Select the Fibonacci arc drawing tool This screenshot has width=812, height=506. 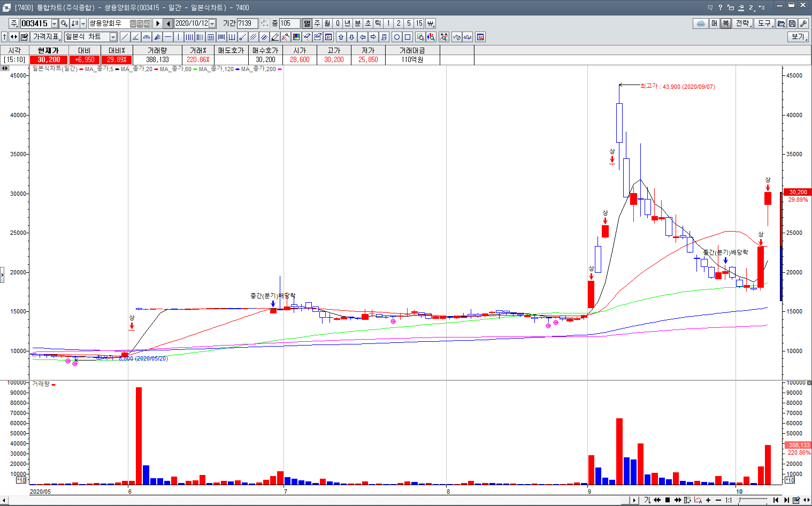(147, 37)
